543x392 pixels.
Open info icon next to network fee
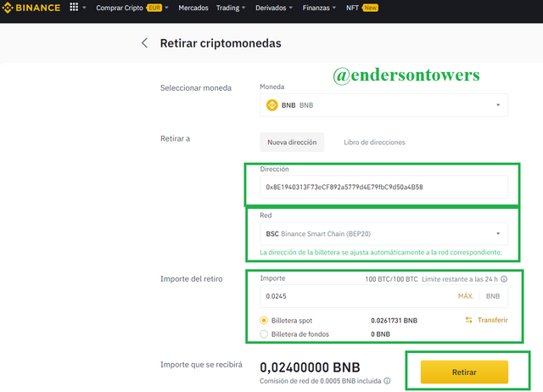[387, 381]
